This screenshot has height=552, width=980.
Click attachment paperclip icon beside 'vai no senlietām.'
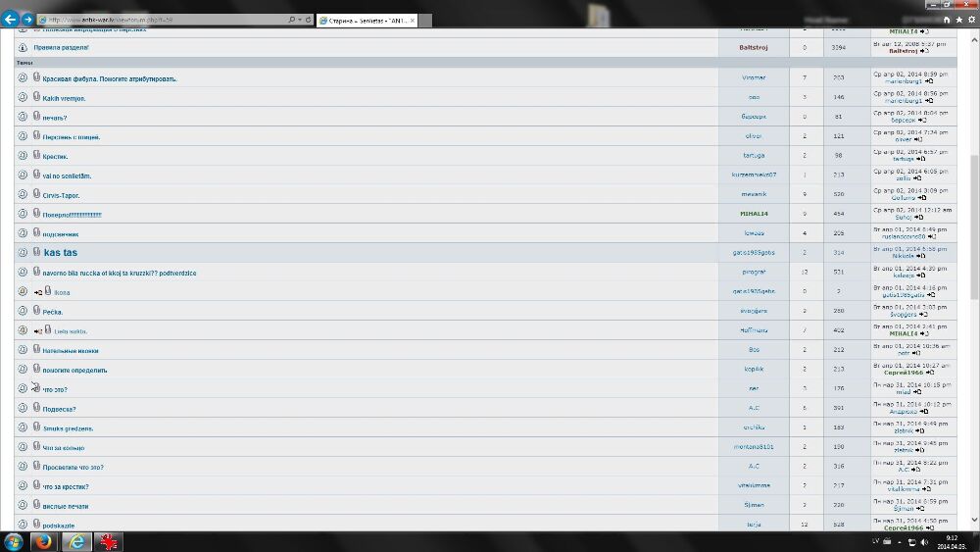(x=37, y=175)
